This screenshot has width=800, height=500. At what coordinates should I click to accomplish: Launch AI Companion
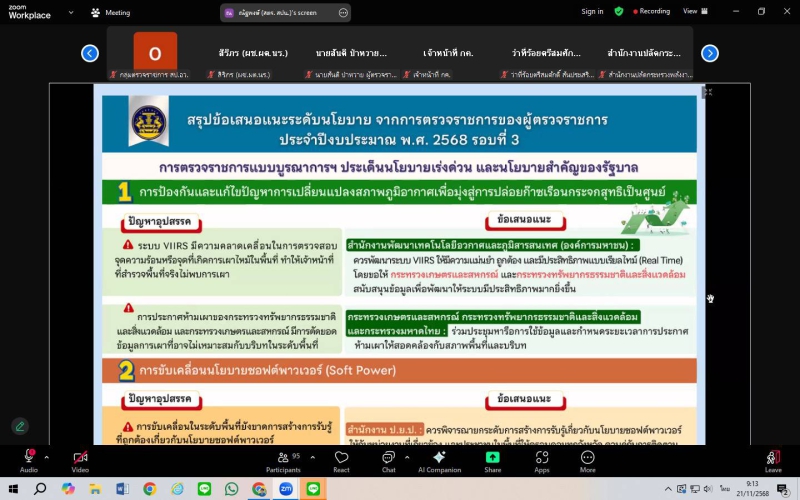[x=438, y=458]
